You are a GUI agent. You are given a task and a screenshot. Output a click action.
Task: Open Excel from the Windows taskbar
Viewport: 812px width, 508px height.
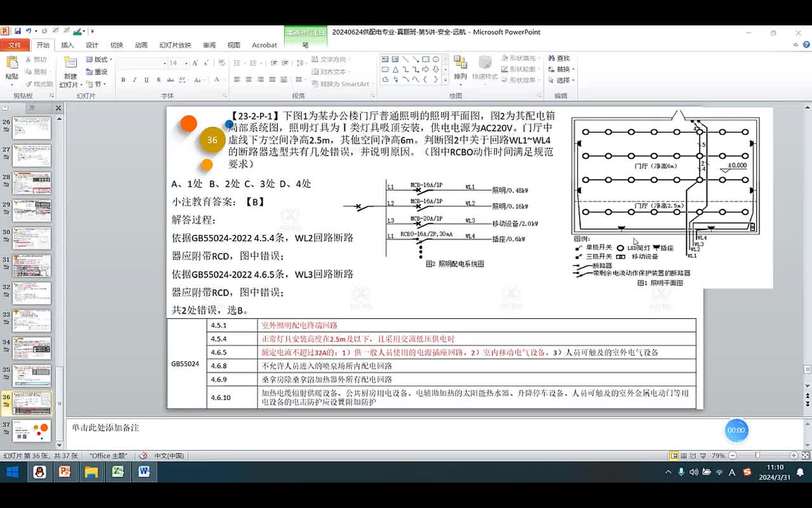point(117,472)
